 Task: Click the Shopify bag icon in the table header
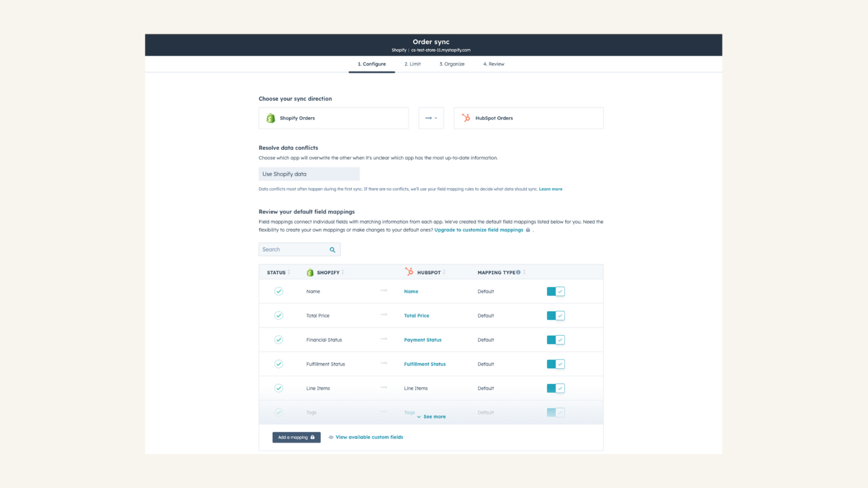[310, 272]
